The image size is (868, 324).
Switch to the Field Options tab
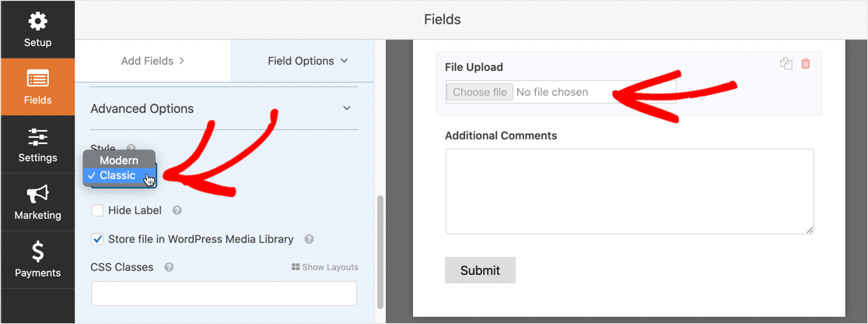pos(307,61)
